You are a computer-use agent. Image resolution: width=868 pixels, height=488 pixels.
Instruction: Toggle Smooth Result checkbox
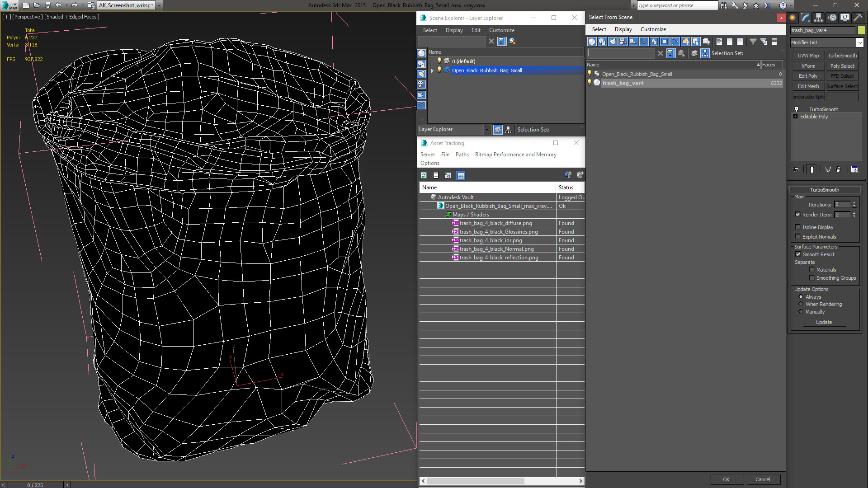click(x=798, y=254)
